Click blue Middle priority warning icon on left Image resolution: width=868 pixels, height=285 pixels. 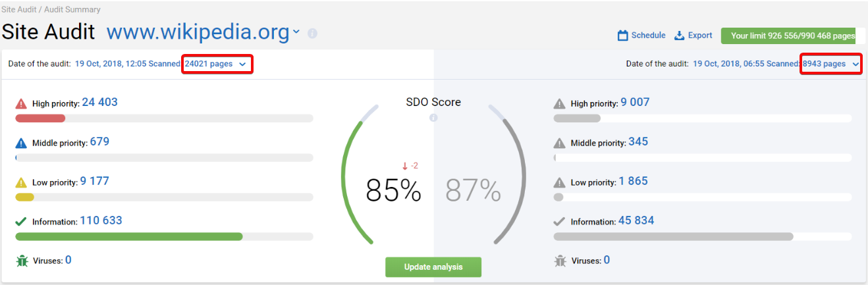(21, 143)
